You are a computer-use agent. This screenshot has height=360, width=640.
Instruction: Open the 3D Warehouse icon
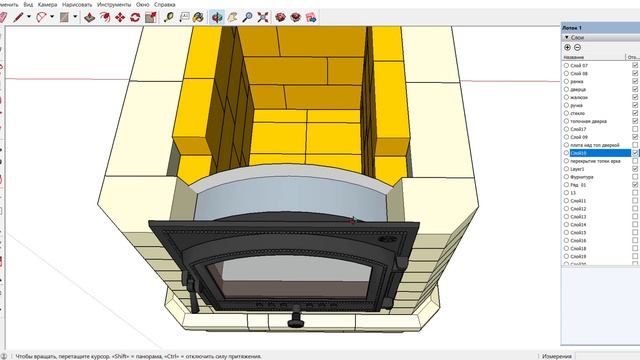[x=280, y=17]
